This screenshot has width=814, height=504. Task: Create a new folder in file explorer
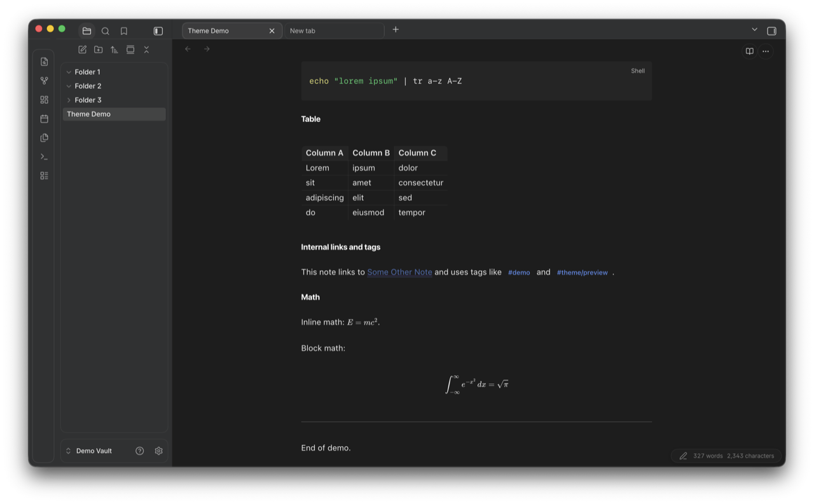coord(99,50)
